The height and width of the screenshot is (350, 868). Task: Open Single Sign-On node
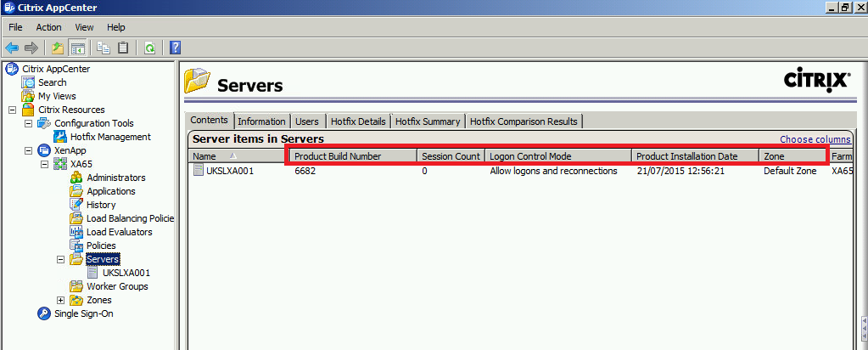83,313
